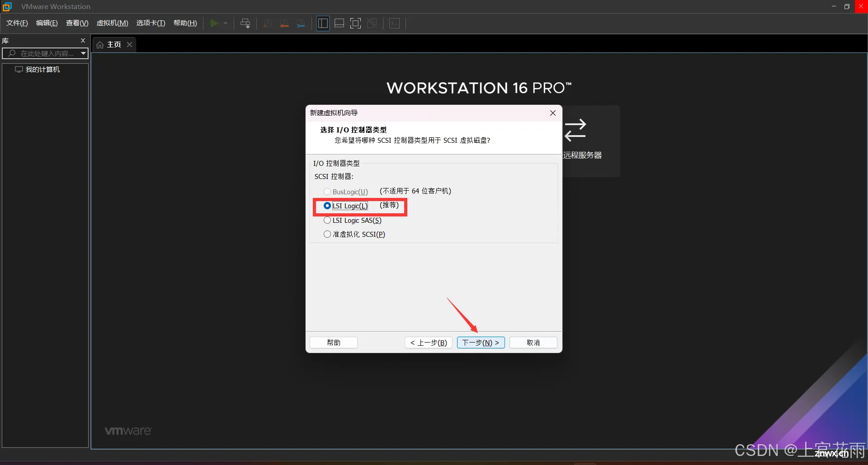Click the 取消 cancel button
Image resolution: width=868 pixels, height=465 pixels.
[x=533, y=343]
